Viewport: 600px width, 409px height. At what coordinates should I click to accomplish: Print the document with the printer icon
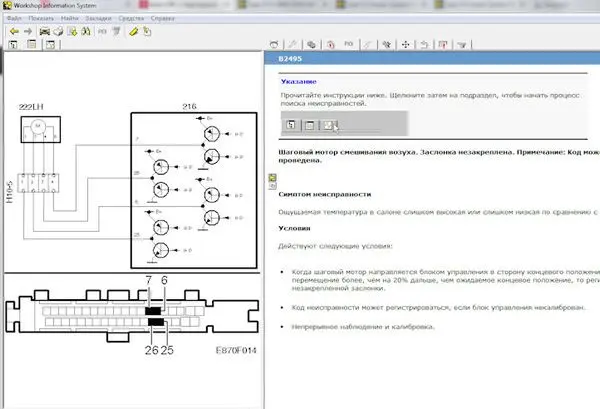[58, 31]
